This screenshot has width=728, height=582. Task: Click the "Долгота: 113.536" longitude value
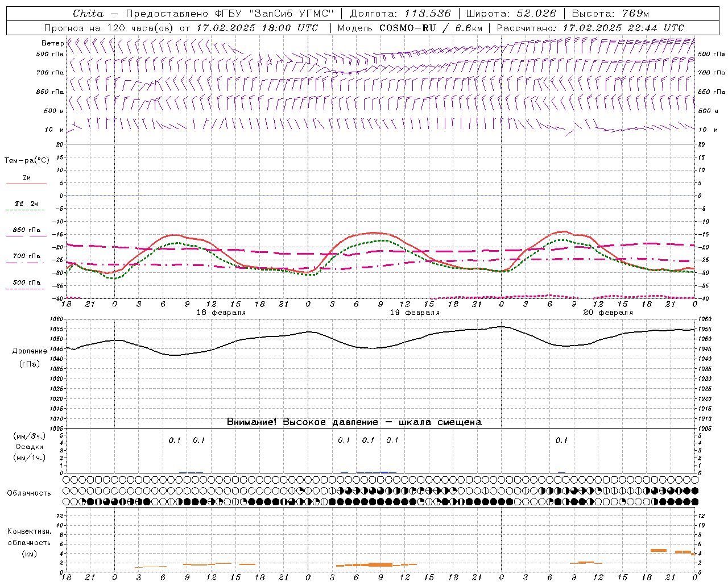click(400, 14)
